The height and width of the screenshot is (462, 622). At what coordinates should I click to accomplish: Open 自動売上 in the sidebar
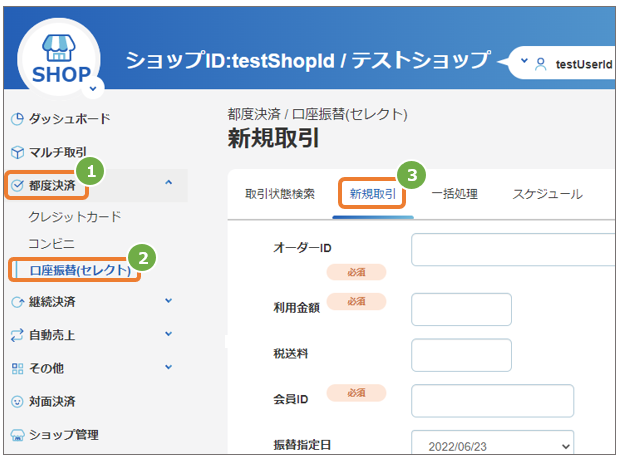pyautogui.click(x=52, y=335)
